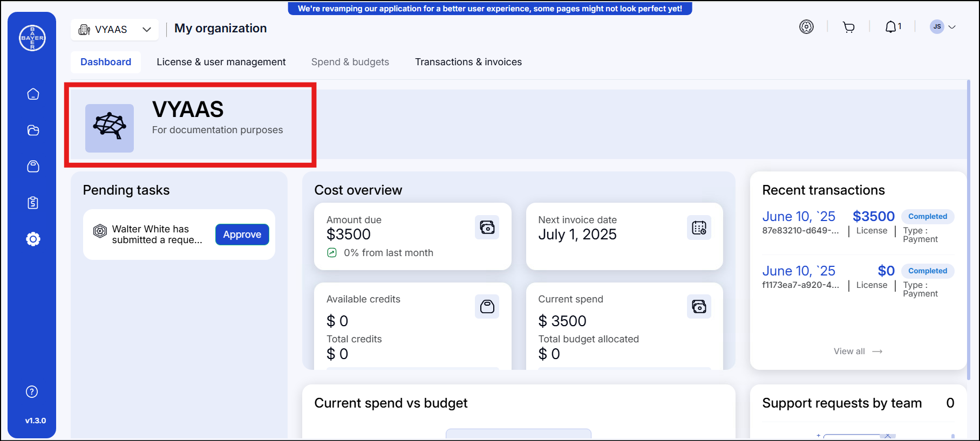Screen dimensions: 980x441
Task: Click the Recent transactions heading
Action: tap(824, 190)
